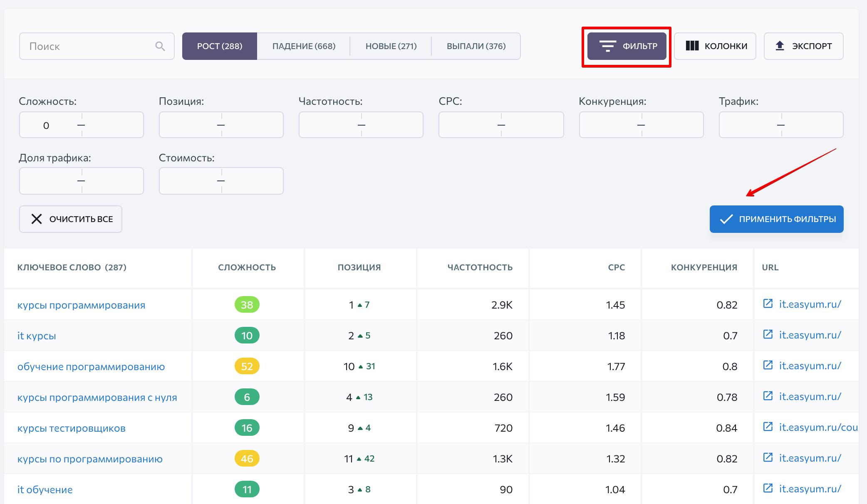Click the Конкуренция maximum value field

[x=674, y=125]
